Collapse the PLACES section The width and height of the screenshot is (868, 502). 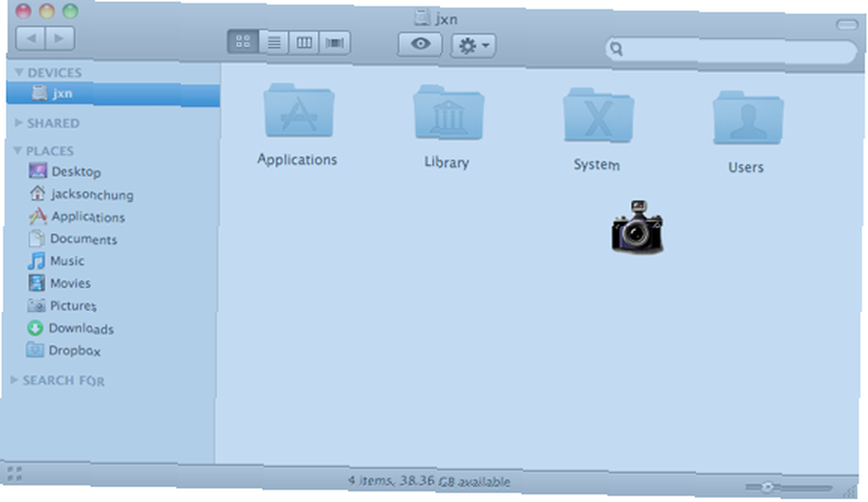tap(17, 150)
